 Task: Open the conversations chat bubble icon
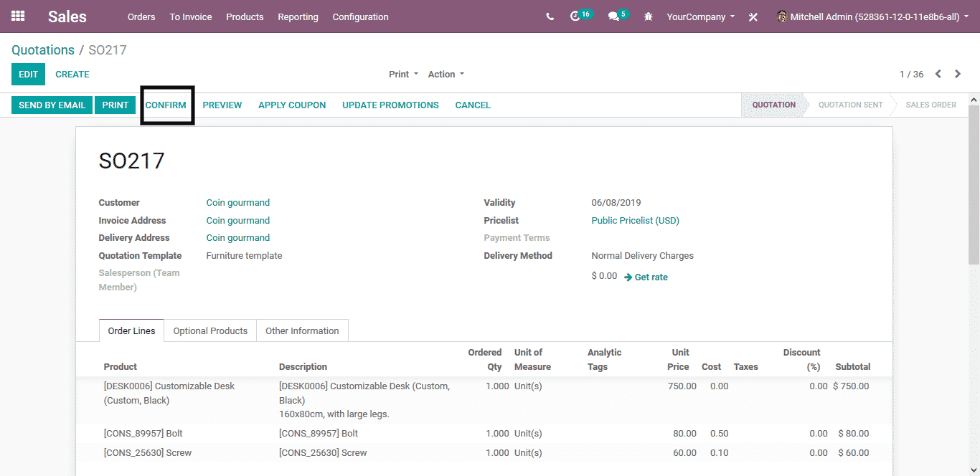(613, 16)
